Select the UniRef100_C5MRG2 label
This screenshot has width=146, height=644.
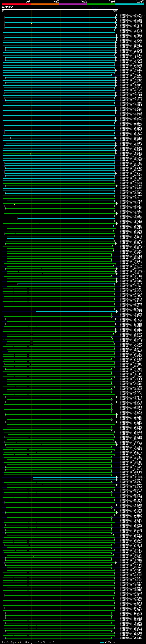pyautogui.click(x=131, y=352)
